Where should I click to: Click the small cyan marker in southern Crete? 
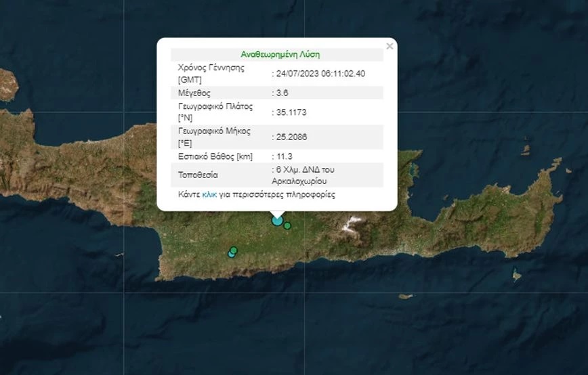click(x=231, y=255)
